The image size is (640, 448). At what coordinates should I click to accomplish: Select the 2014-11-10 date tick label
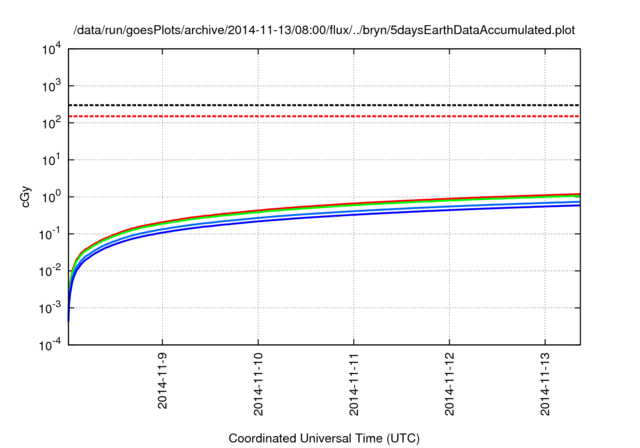[259, 386]
